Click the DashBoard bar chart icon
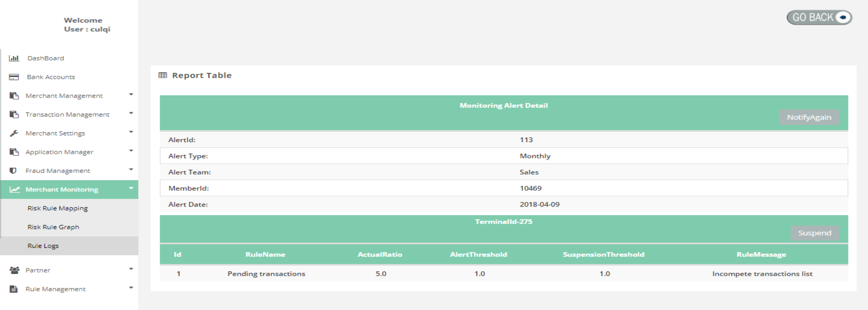Viewport: 868px width, 310px height. point(14,58)
